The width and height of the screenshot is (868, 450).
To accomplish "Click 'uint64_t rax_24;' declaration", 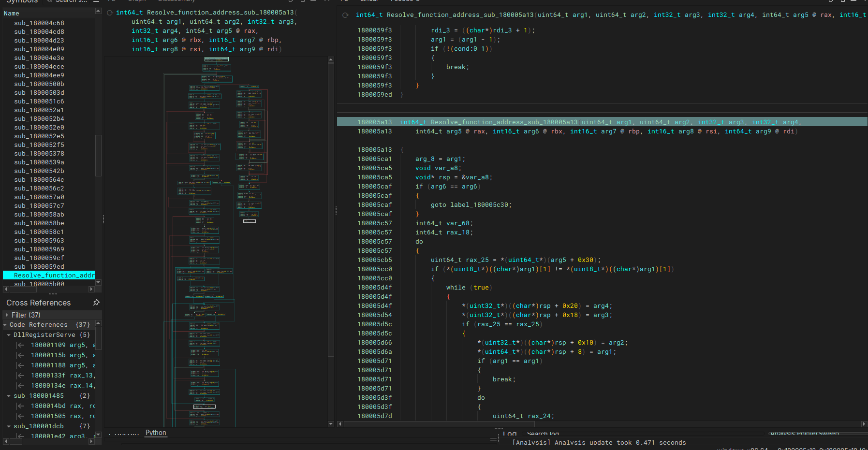I will coord(523,416).
